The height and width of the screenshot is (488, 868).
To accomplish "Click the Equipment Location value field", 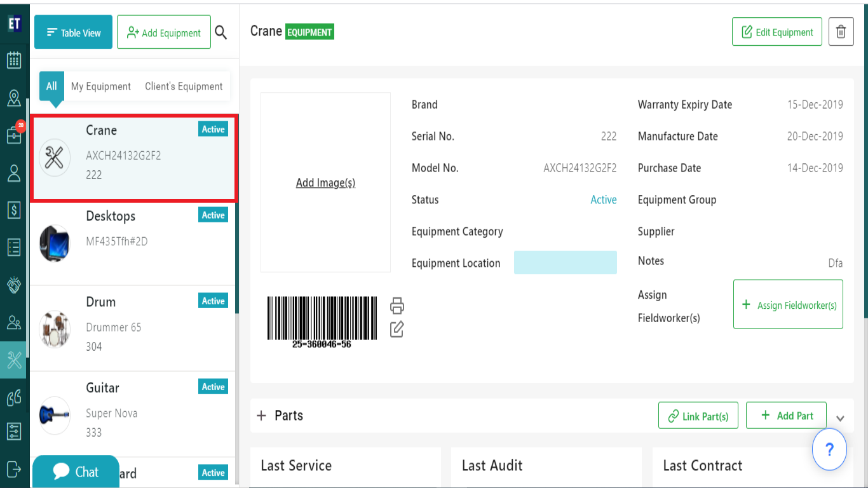I will click(x=565, y=262).
